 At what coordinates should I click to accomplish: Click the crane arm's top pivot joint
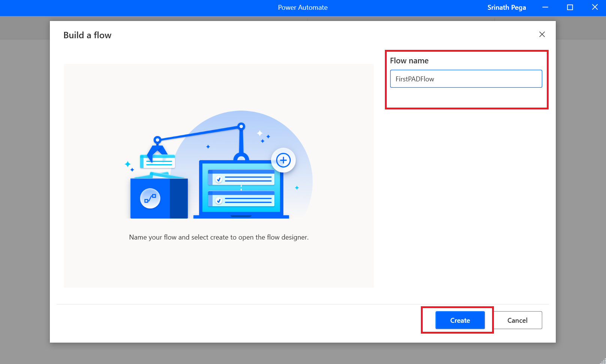click(x=241, y=126)
